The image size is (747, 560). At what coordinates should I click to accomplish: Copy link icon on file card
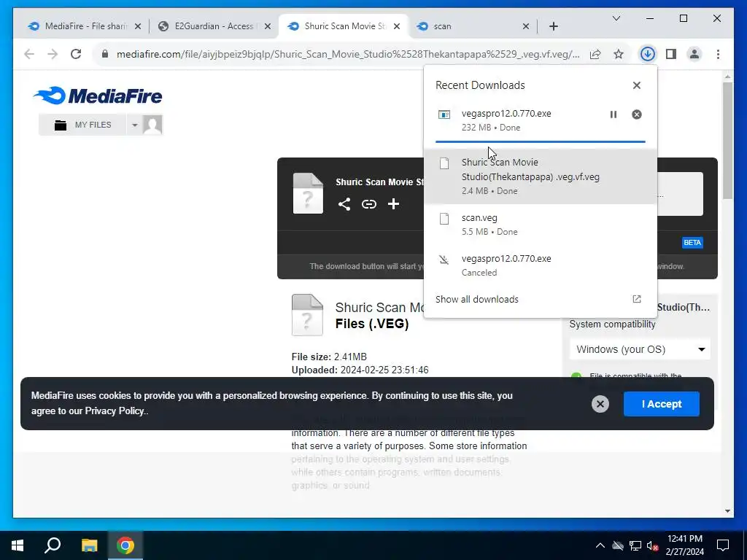point(368,204)
